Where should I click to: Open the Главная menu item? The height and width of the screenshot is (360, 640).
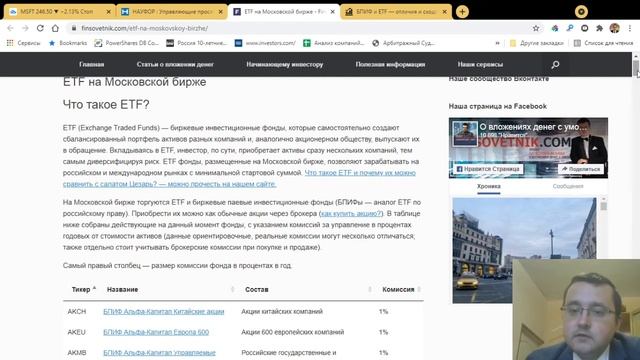click(x=91, y=64)
